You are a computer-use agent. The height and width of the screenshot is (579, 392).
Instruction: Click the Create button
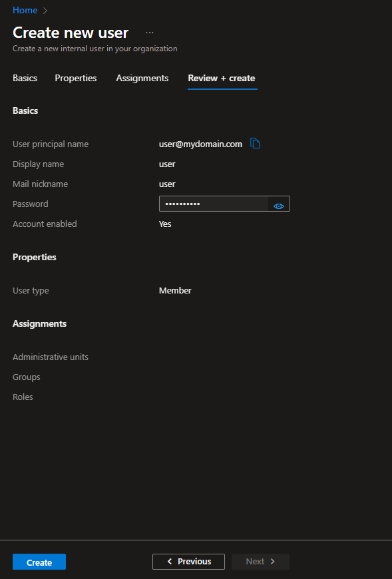pos(39,562)
